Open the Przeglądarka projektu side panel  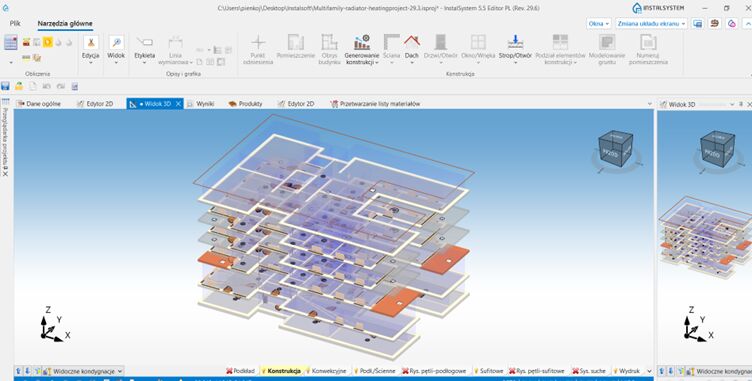pos(5,138)
